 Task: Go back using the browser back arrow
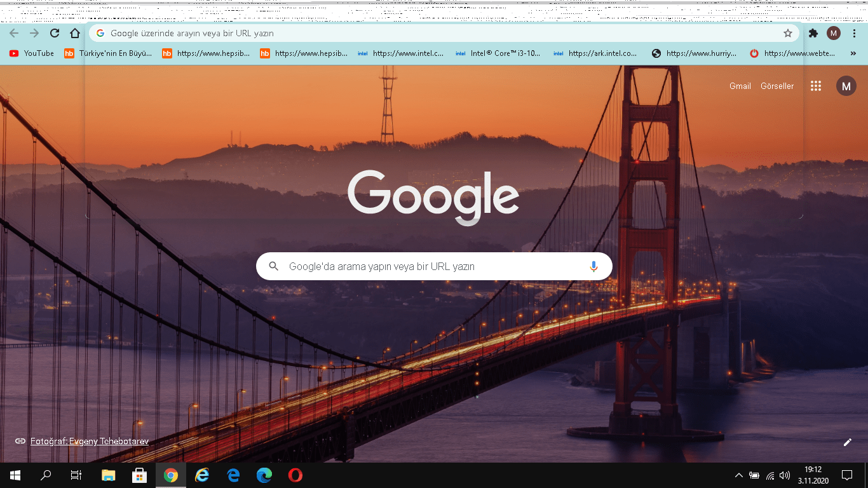(14, 33)
